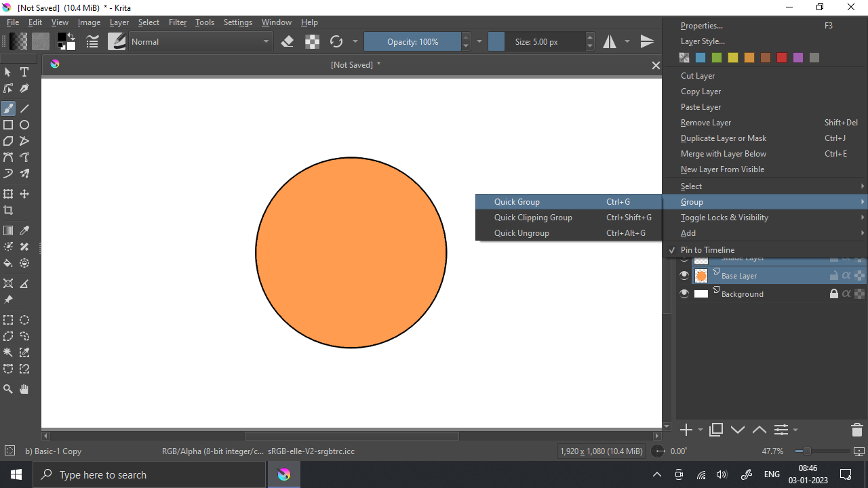
Task: Hide the Background layer with eye icon
Action: (684, 293)
